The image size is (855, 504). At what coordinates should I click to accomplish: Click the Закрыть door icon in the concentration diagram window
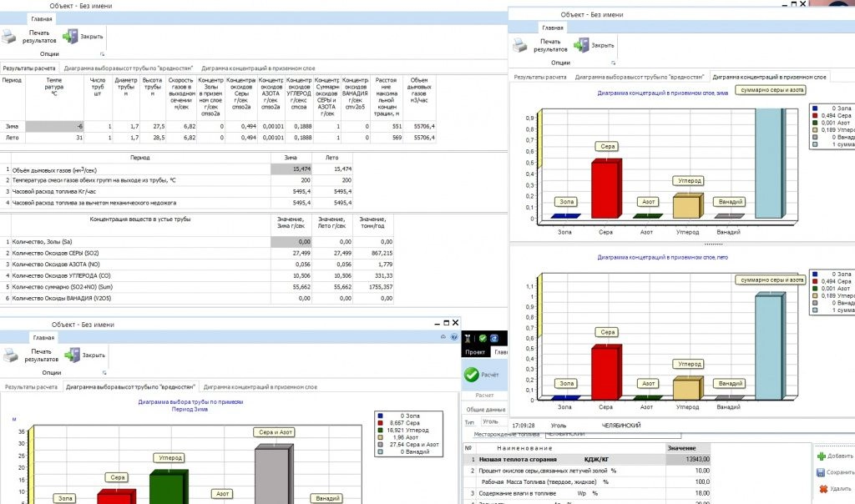click(x=581, y=45)
